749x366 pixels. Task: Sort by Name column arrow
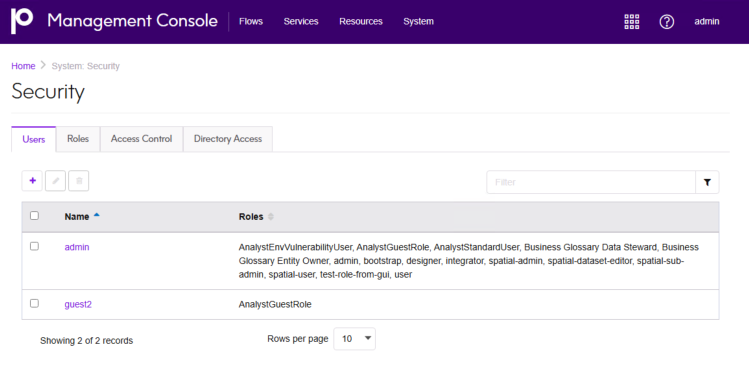[97, 215]
